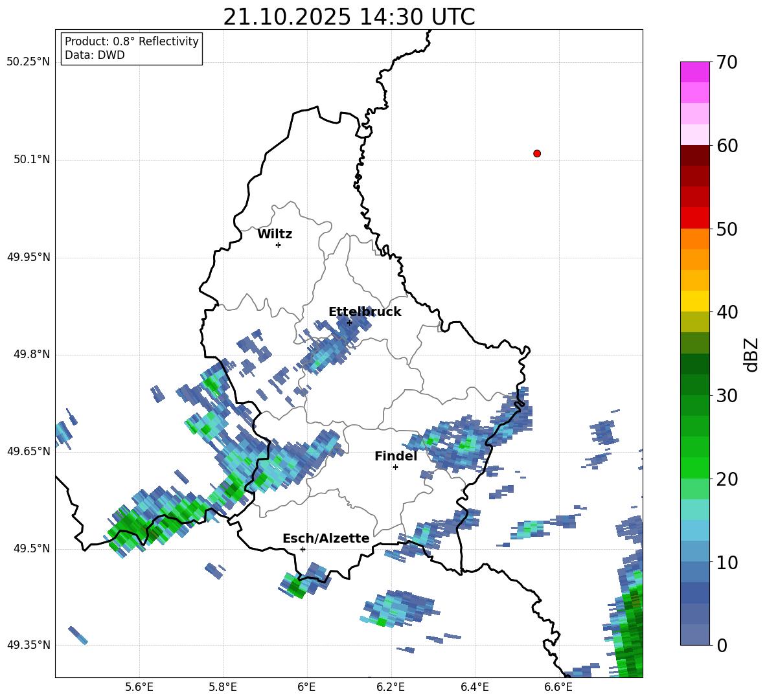Click the 50.25°N latitude label
This screenshot has height=700, width=767.
tap(29, 62)
